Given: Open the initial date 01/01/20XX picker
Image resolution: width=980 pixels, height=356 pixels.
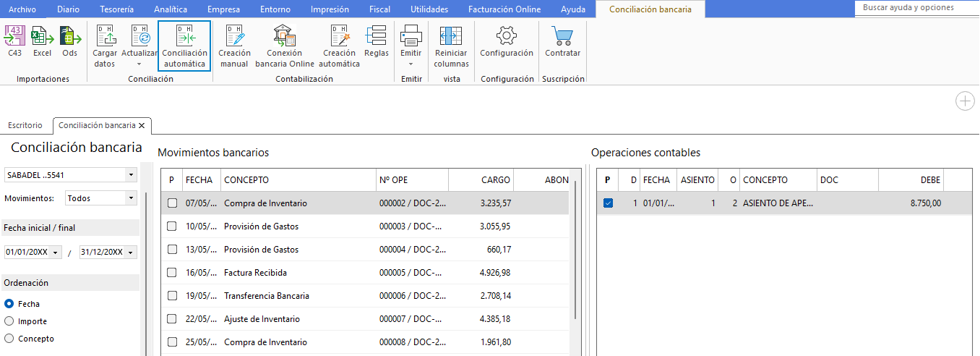Looking at the screenshot, I should 55,252.
